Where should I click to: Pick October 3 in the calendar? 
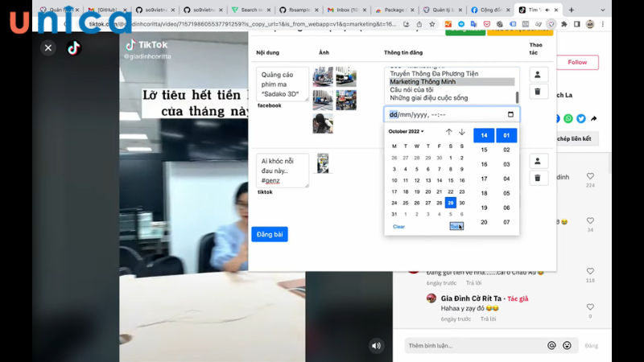pyautogui.click(x=394, y=169)
